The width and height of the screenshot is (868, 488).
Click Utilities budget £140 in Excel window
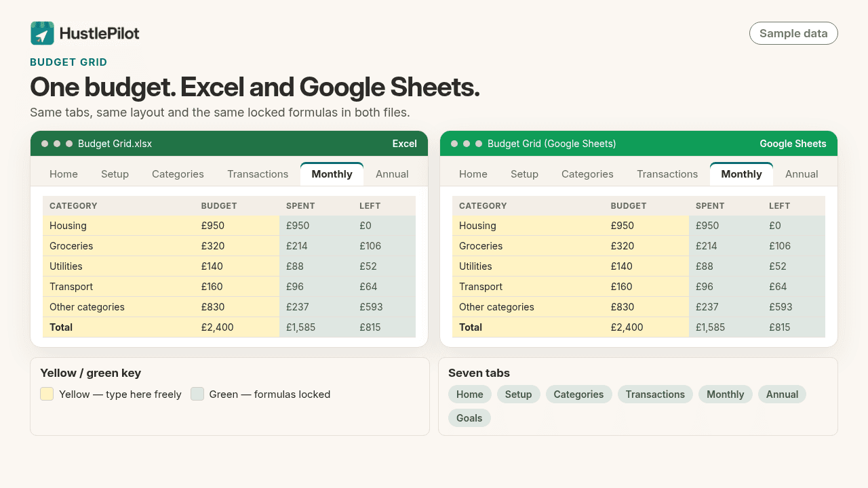tap(237, 266)
